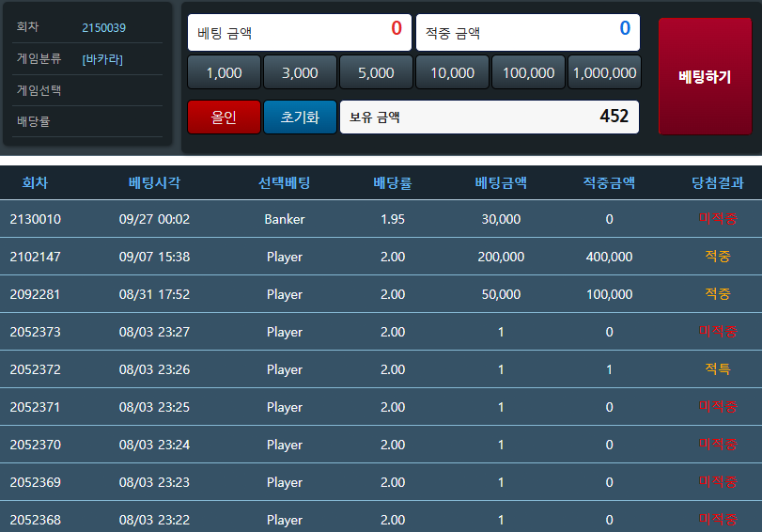Viewport: 762px width, 532px height.
Task: Click the 적특 result for round 2052372
Action: click(x=718, y=368)
